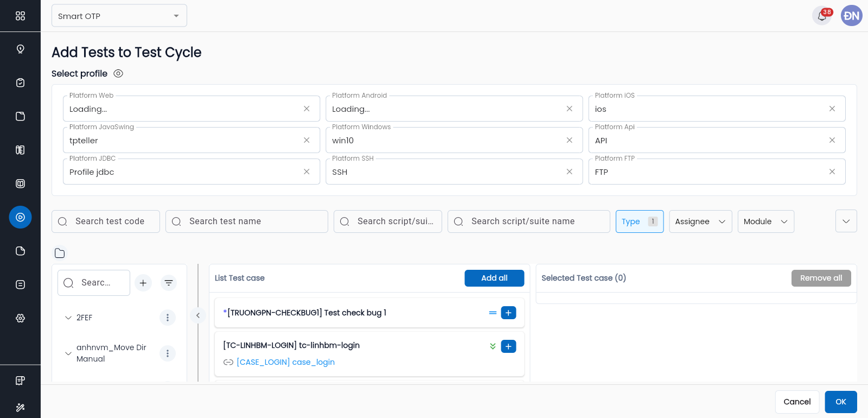Expand the 2FEF folder tree node
Image resolution: width=868 pixels, height=418 pixels.
(x=68, y=318)
